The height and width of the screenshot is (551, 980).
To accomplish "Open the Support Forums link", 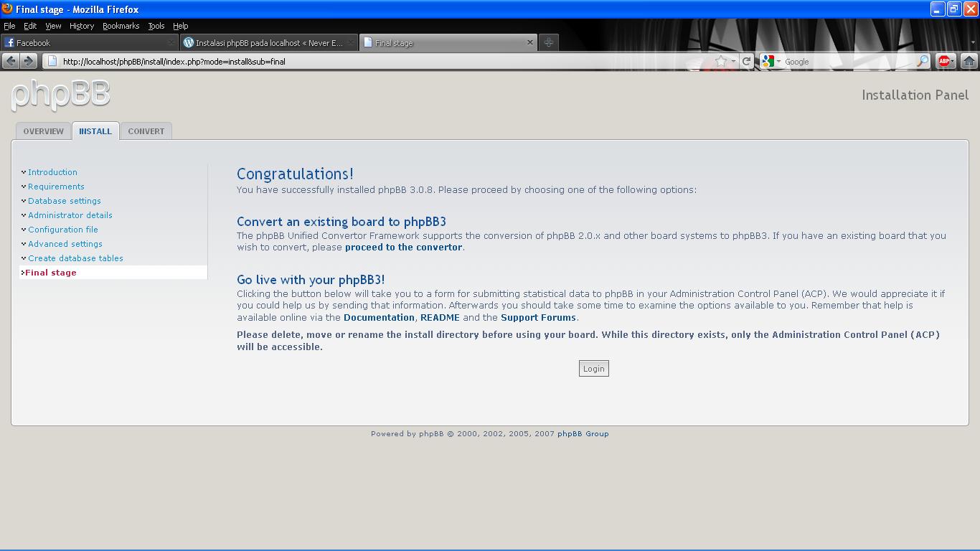I will pos(538,317).
